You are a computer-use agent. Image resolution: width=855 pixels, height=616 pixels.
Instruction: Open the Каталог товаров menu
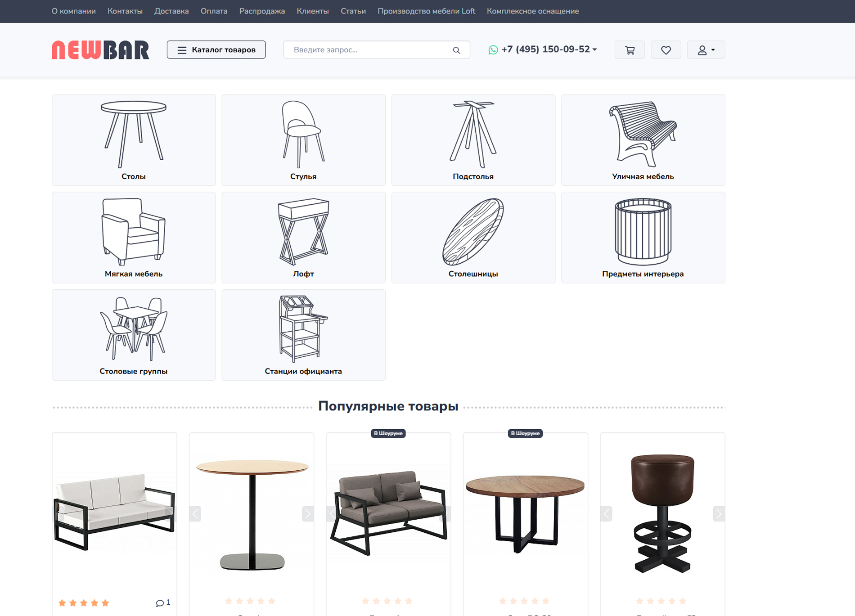click(x=216, y=50)
